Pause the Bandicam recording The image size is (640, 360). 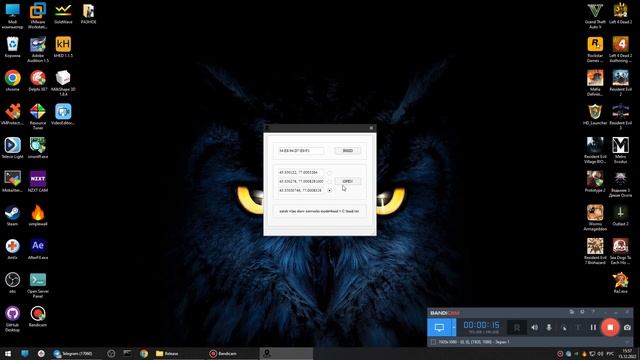tap(593, 327)
